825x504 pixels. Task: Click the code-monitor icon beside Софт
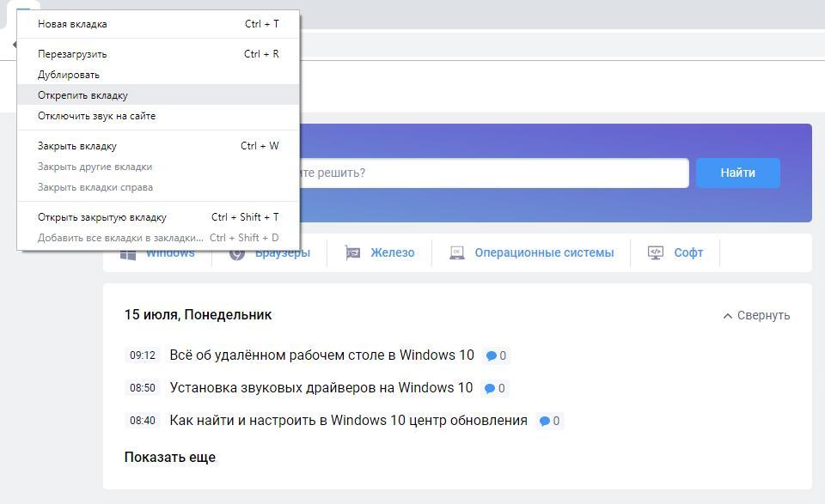click(x=656, y=252)
